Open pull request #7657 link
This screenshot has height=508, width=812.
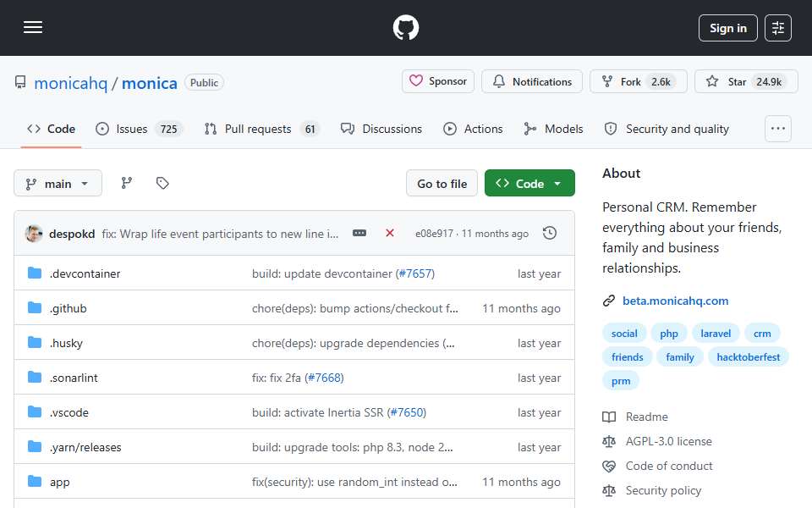(414, 273)
